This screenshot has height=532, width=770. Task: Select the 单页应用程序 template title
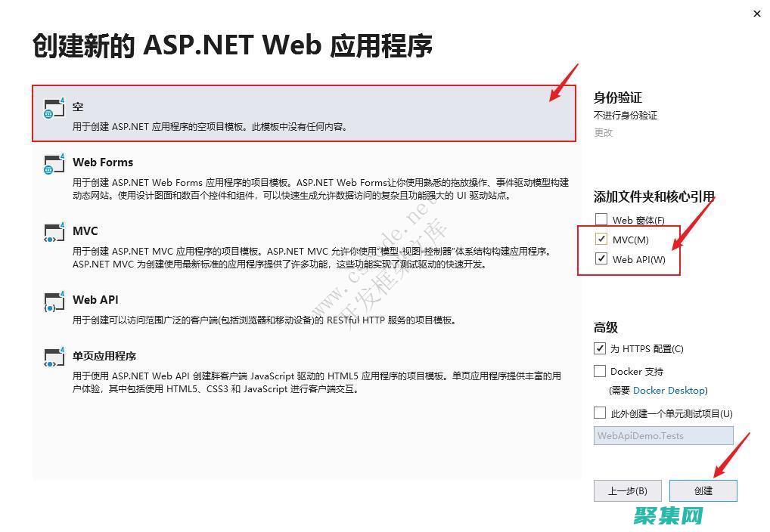click(x=104, y=356)
